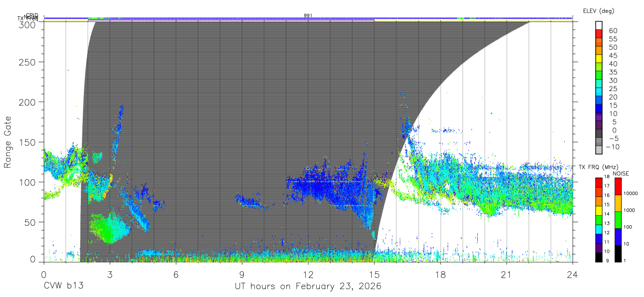This screenshot has width=644, height=297.
Task: Click the '991' CPID value at top
Action: coord(308,16)
